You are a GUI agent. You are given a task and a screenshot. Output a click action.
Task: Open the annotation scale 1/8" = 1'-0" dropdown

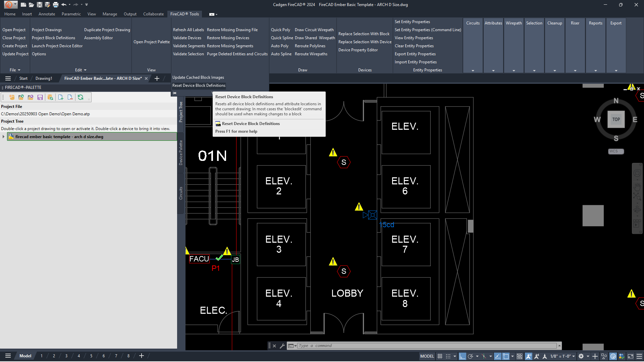[562, 356]
